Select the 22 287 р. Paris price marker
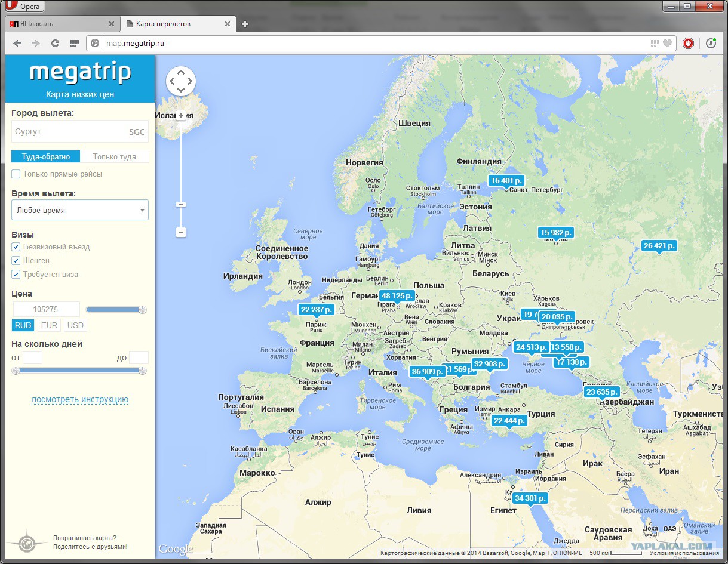Image resolution: width=728 pixels, height=564 pixels. (316, 309)
